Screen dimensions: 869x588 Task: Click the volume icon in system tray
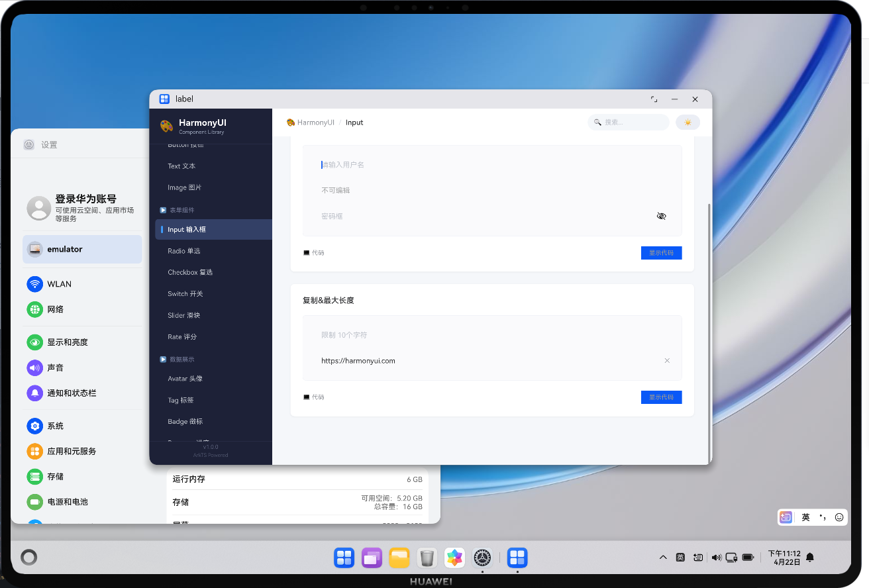pos(716,558)
